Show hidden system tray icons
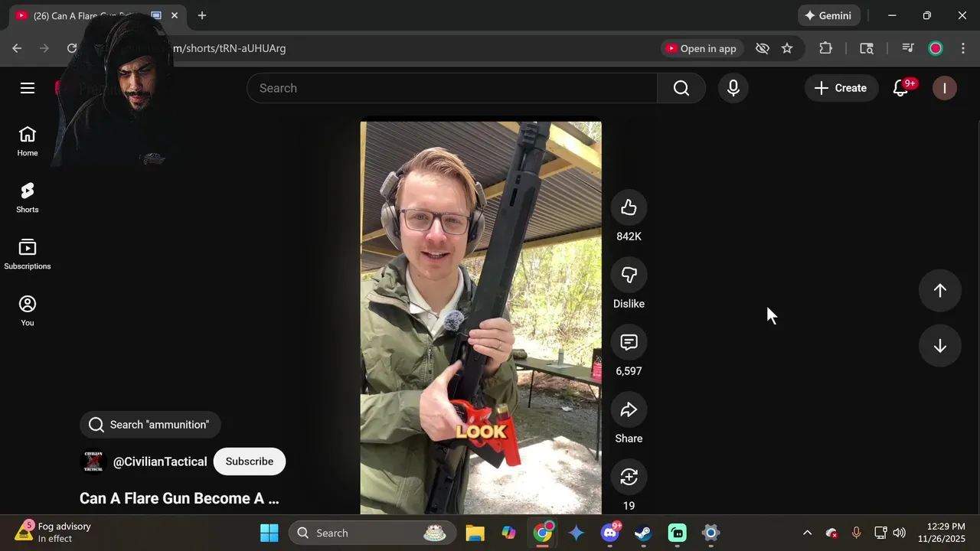Image resolution: width=980 pixels, height=551 pixels. pyautogui.click(x=807, y=533)
